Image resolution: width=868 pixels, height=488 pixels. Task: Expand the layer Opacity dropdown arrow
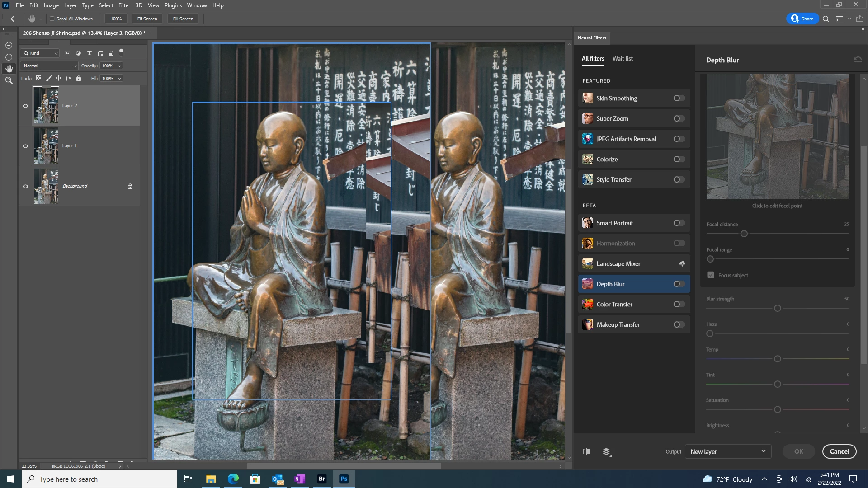120,66
